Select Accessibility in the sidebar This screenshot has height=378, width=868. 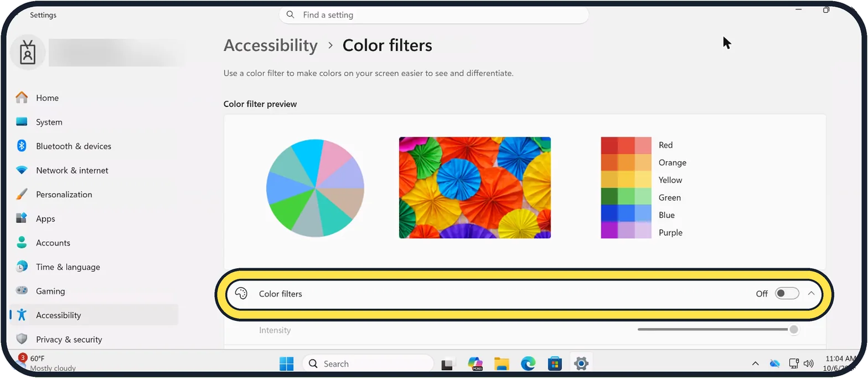pyautogui.click(x=94, y=315)
